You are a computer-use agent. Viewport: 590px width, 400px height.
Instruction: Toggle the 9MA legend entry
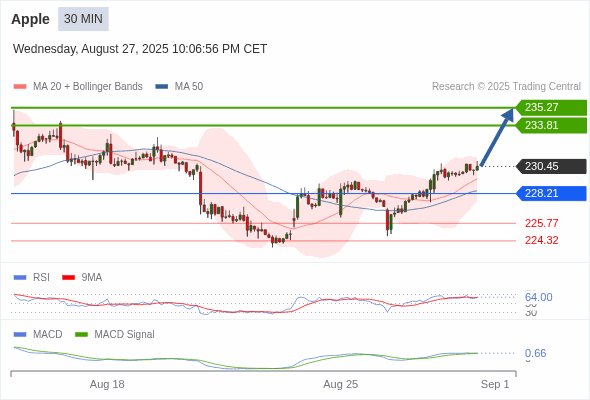tap(82, 277)
